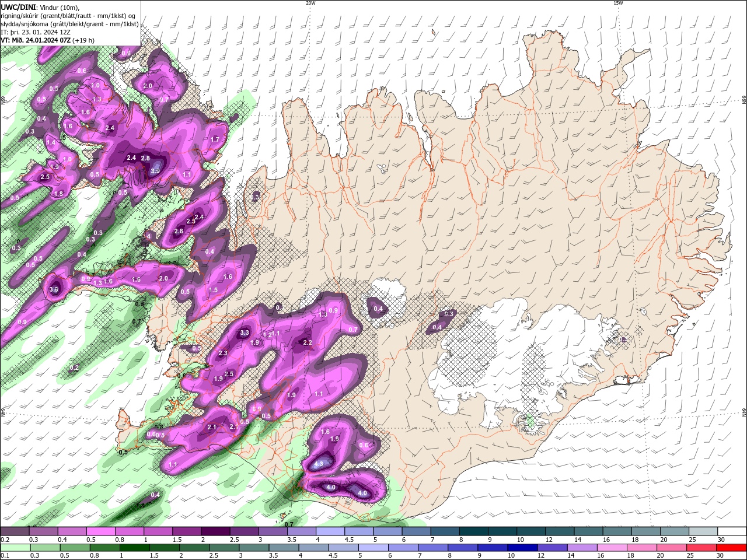The width and height of the screenshot is (747, 560).
Task: Pick the palest green first rain legend swatch
Action: (15, 548)
